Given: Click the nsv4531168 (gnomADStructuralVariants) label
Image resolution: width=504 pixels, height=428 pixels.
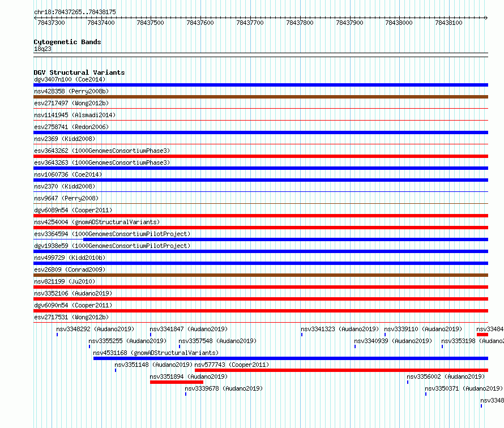Looking at the screenshot, I should coord(156,353).
